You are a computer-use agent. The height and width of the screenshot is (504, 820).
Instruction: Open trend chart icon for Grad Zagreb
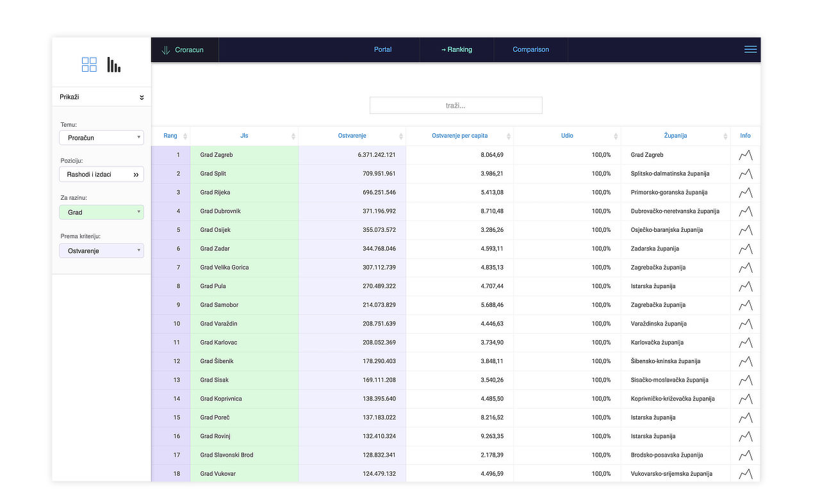[745, 155]
